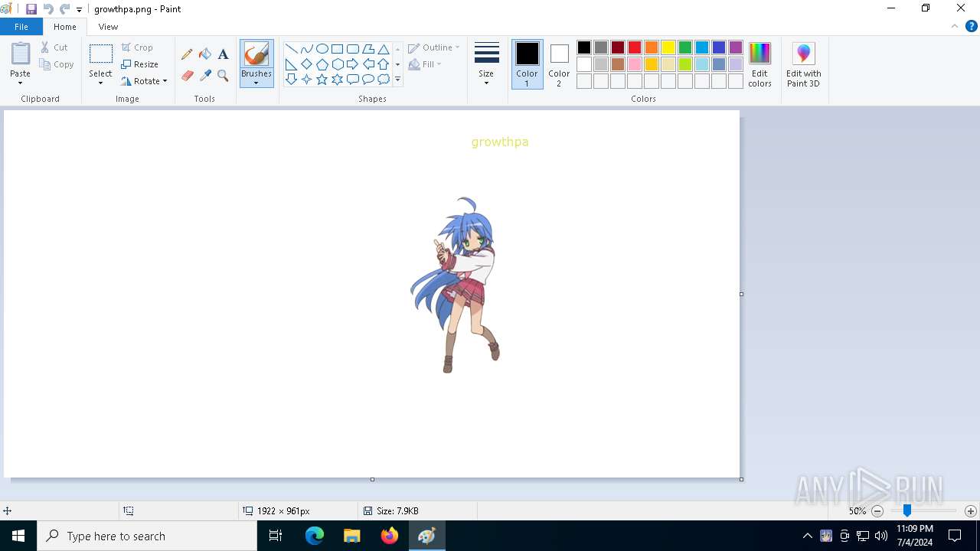Screen dimensions: 980x551
Task: Choose the Pentagon shape
Action: point(322,64)
